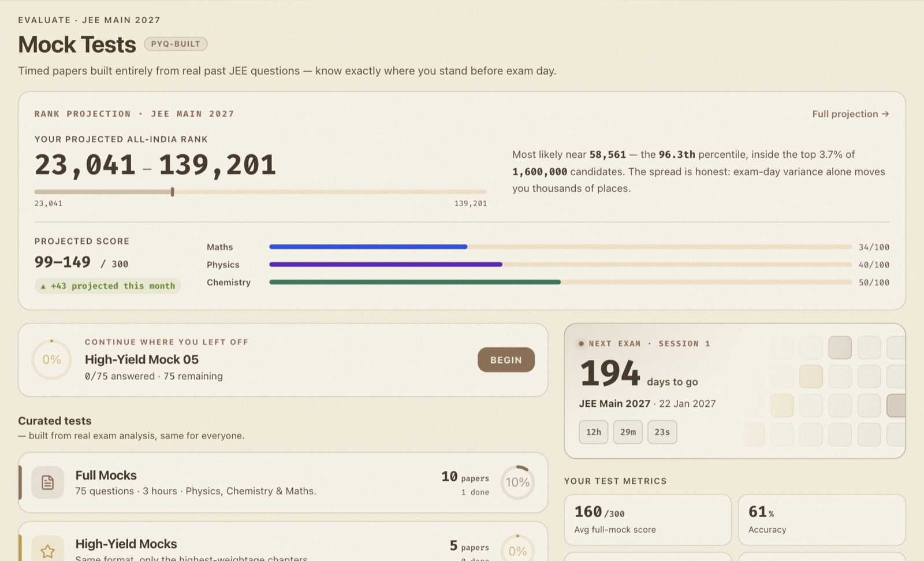Click the 99–149 projected score value
Screen dimensions: 924x561
[62, 262]
